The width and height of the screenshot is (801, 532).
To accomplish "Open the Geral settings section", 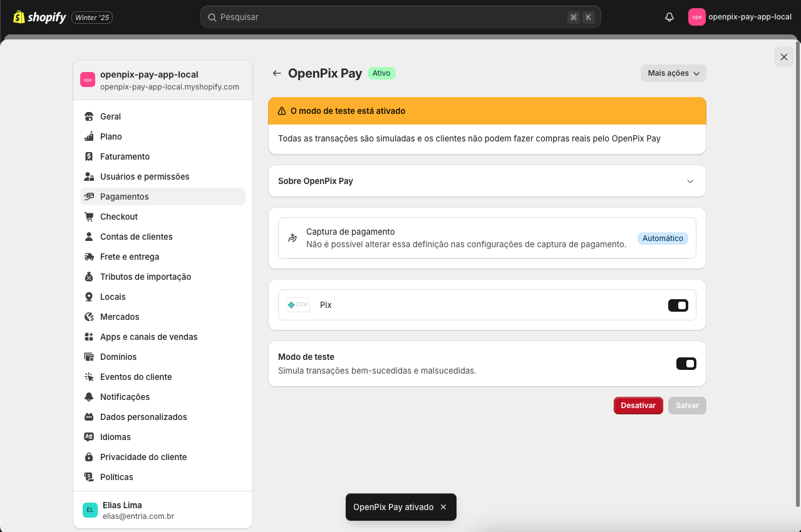I will [x=110, y=116].
